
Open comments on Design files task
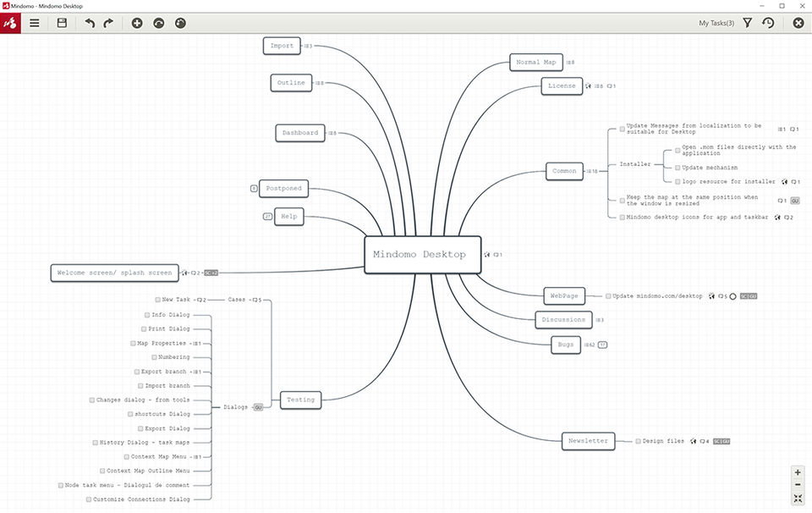(705, 441)
